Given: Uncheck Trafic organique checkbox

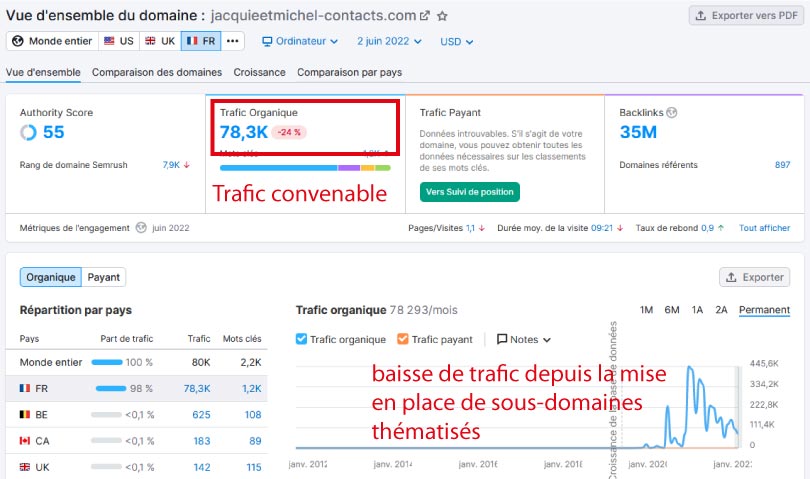Looking at the screenshot, I should [x=301, y=339].
